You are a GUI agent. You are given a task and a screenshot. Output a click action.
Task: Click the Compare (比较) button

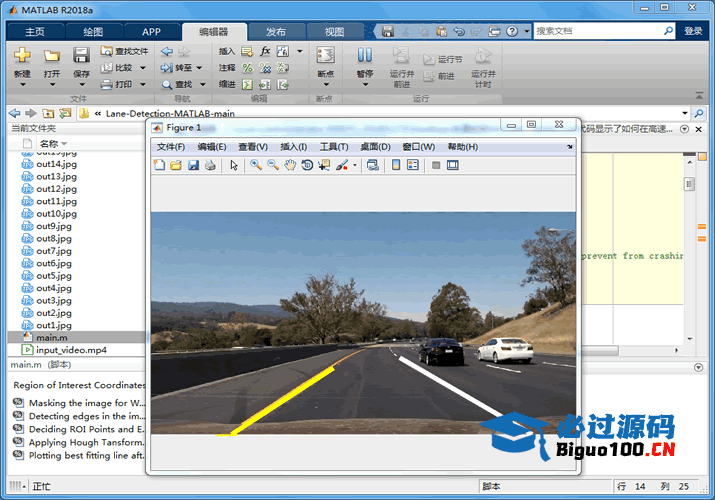tap(117, 67)
